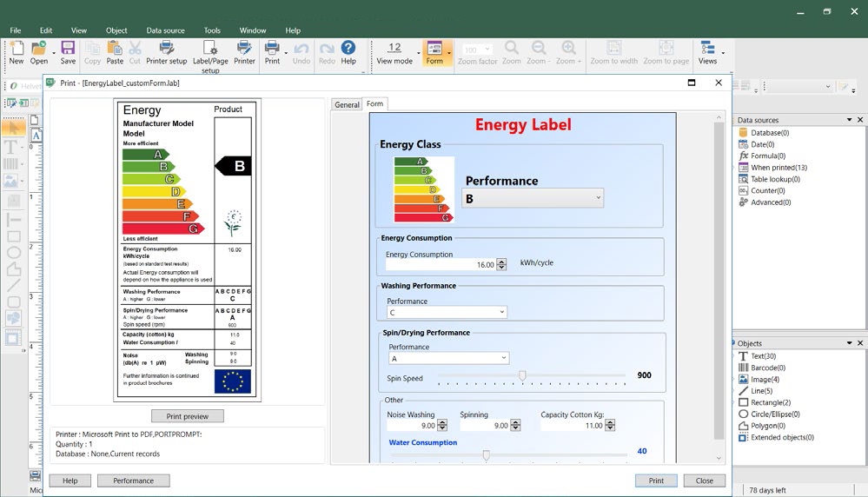Open Label/Page setup tool
This screenshot has height=497, width=868.
coord(210,54)
